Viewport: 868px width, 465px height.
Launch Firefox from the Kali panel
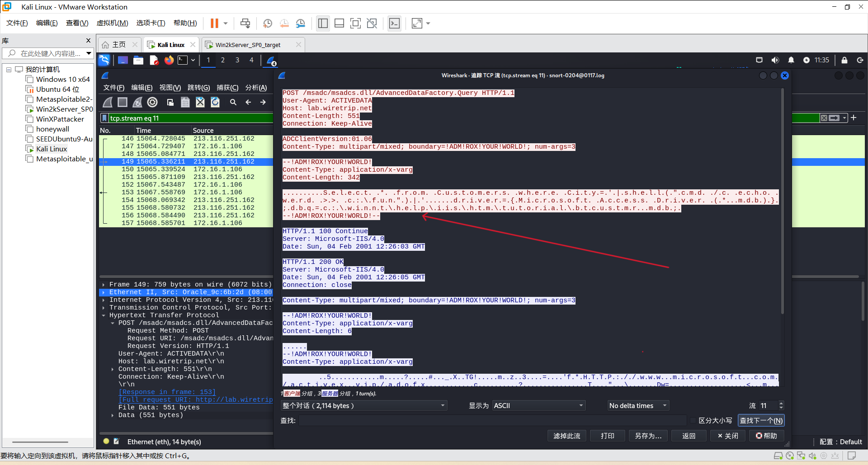pos(169,60)
